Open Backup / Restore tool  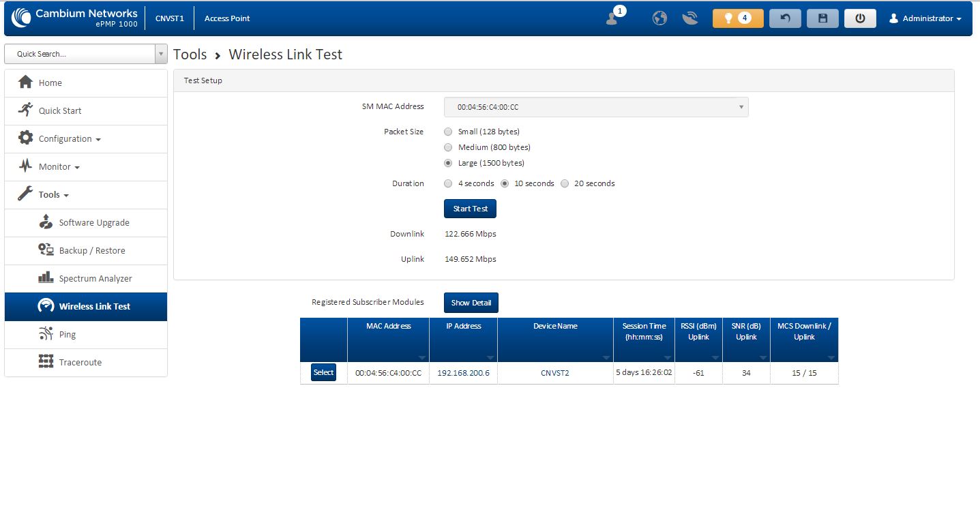pyautogui.click(x=86, y=250)
